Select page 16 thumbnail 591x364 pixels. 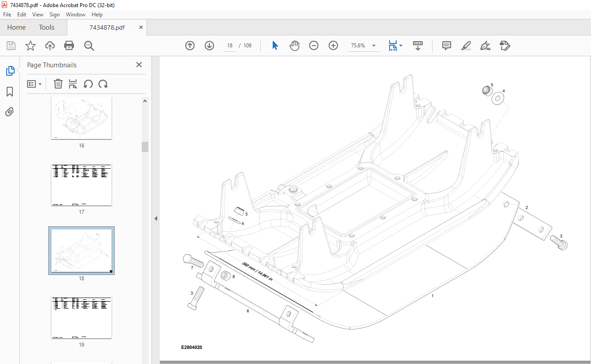[81, 118]
